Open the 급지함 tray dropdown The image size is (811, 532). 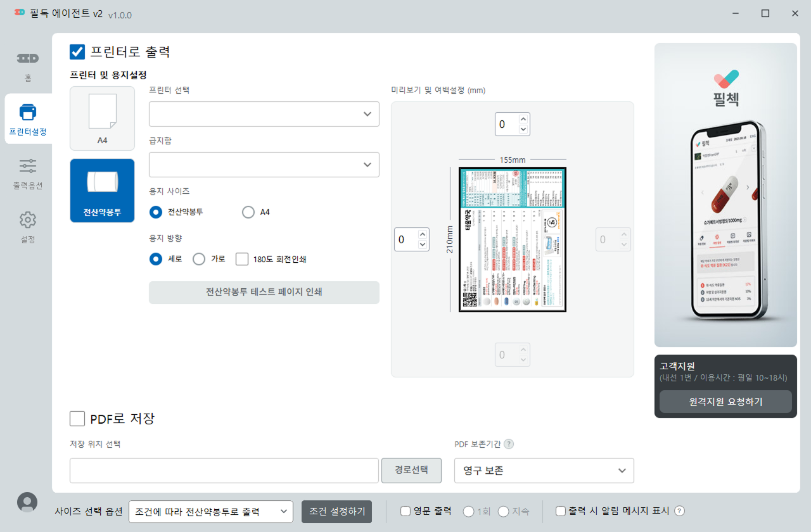(264, 165)
